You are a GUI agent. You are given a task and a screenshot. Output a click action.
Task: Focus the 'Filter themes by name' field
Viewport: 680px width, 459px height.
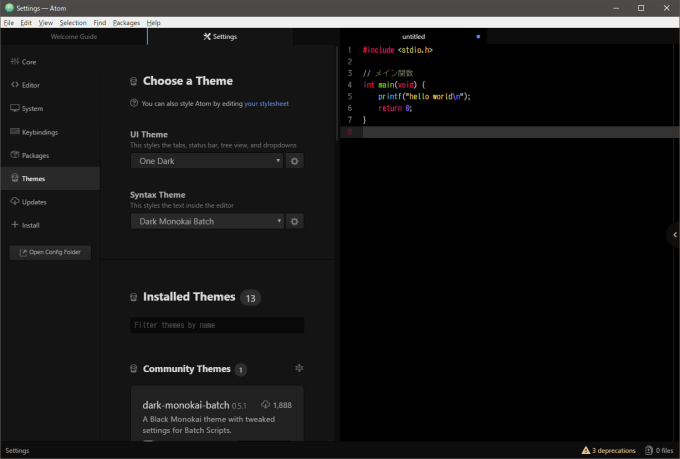(x=217, y=325)
